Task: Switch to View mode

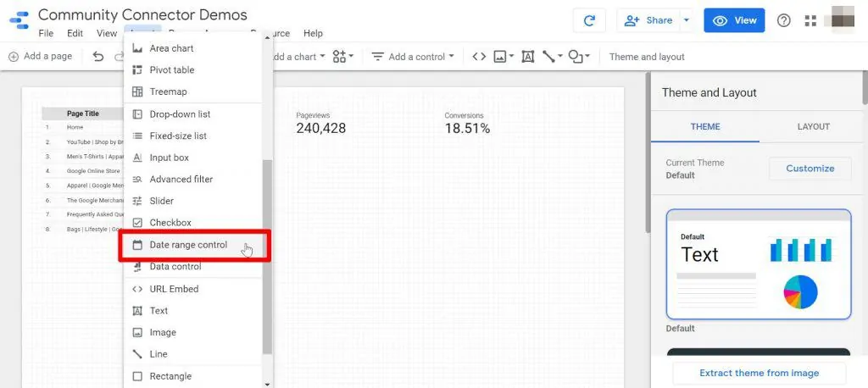Action: 734,20
